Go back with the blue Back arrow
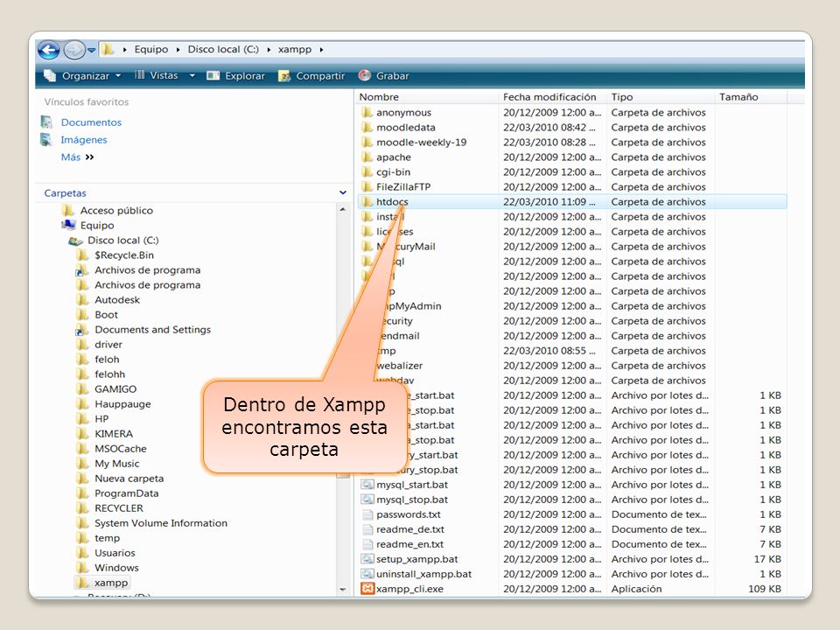840x630 pixels. 49,51
